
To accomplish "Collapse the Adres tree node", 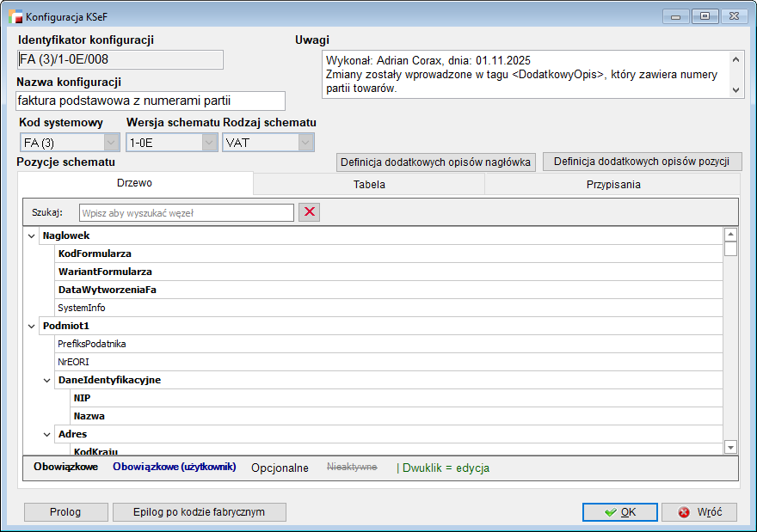I will coord(47,434).
